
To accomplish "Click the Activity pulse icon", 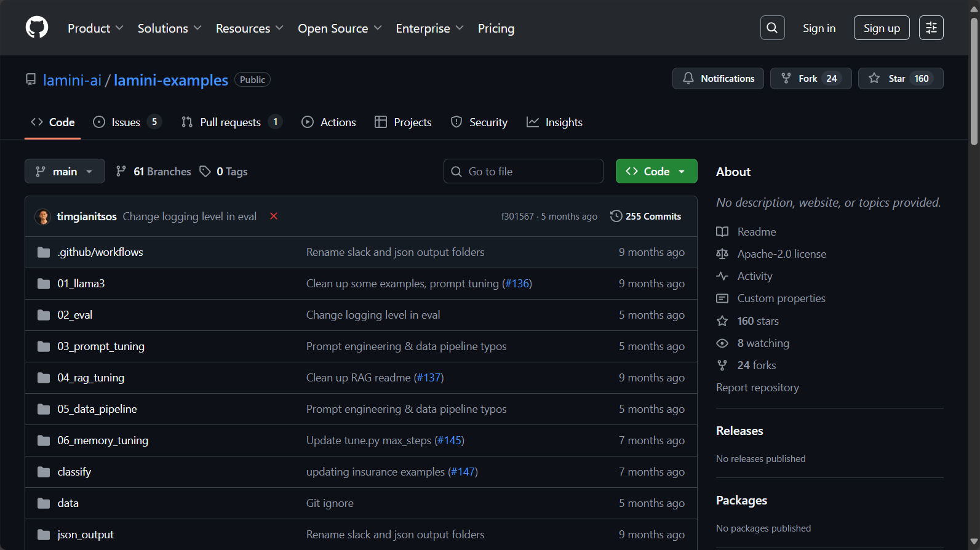I will click(722, 276).
